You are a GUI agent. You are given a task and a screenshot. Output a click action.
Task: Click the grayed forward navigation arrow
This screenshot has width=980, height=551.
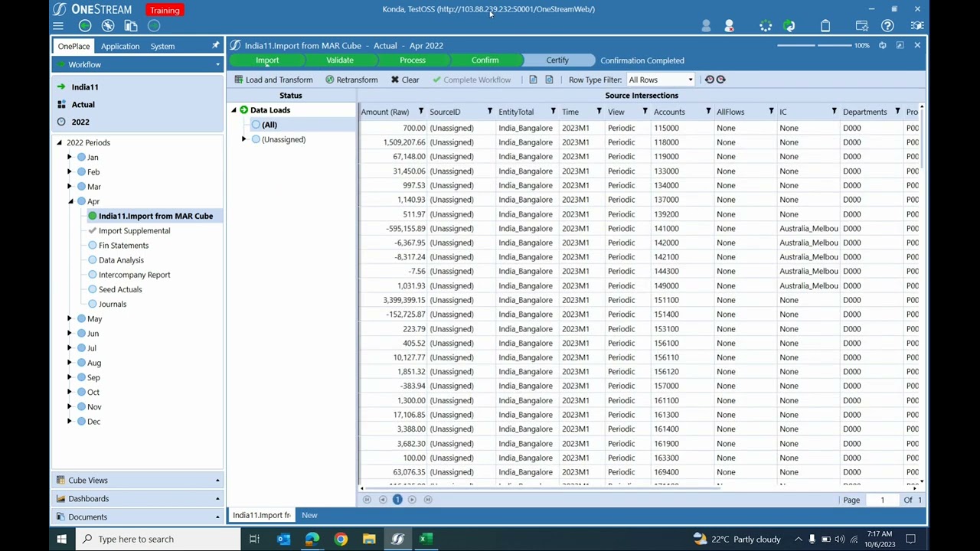[154, 26]
